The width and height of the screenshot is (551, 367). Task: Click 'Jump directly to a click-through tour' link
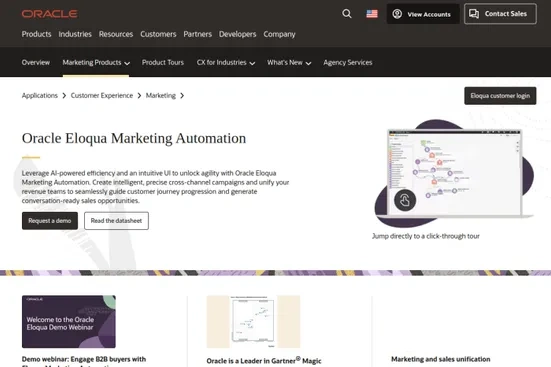tap(426, 236)
